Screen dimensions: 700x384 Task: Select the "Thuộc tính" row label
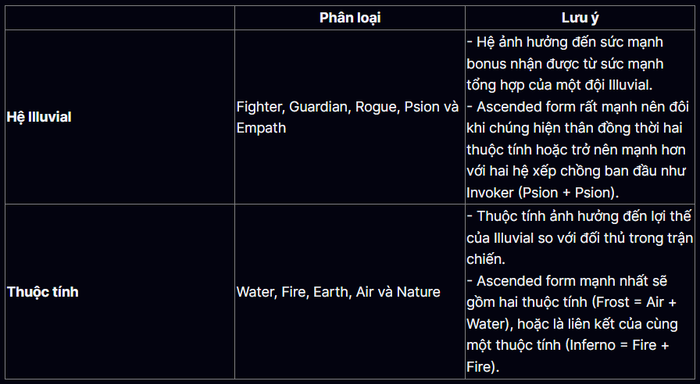pyautogui.click(x=42, y=292)
